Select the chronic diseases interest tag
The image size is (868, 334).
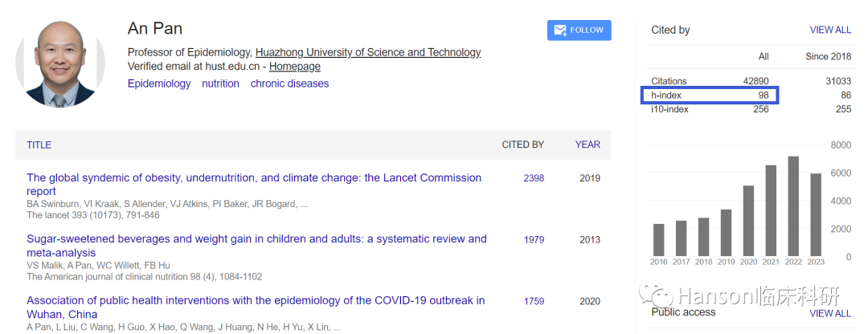pyautogui.click(x=289, y=83)
